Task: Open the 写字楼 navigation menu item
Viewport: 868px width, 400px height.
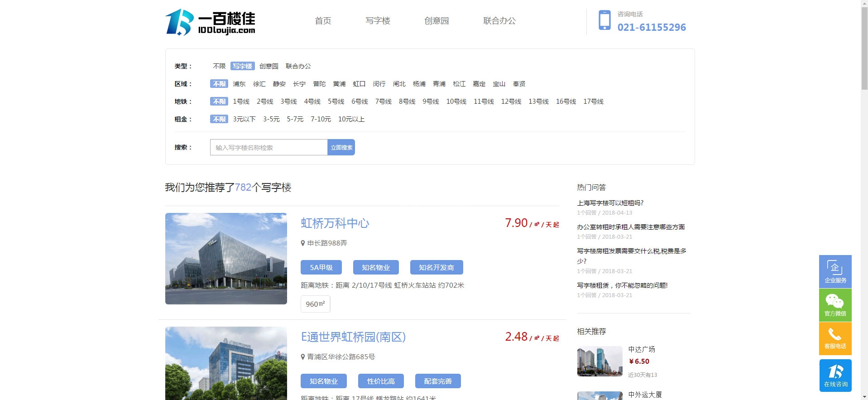Action: 378,21
